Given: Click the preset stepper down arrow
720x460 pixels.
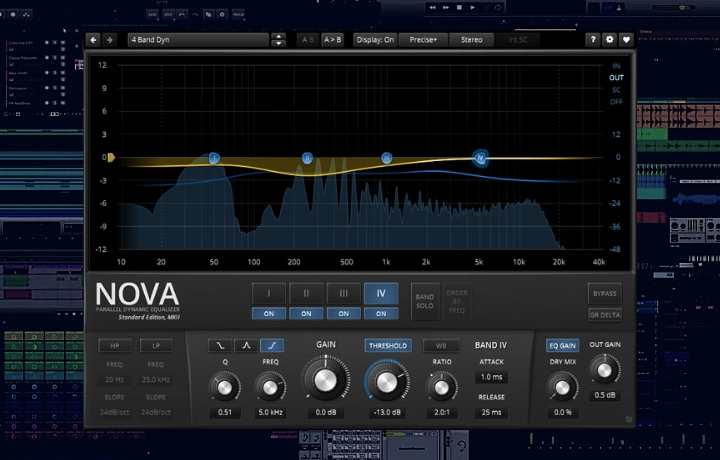Looking at the screenshot, I should (278, 44).
